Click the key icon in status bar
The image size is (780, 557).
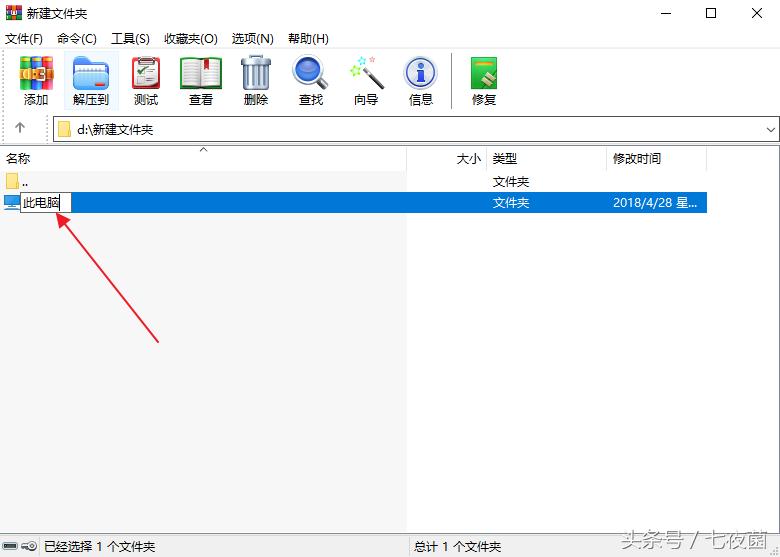[30, 547]
